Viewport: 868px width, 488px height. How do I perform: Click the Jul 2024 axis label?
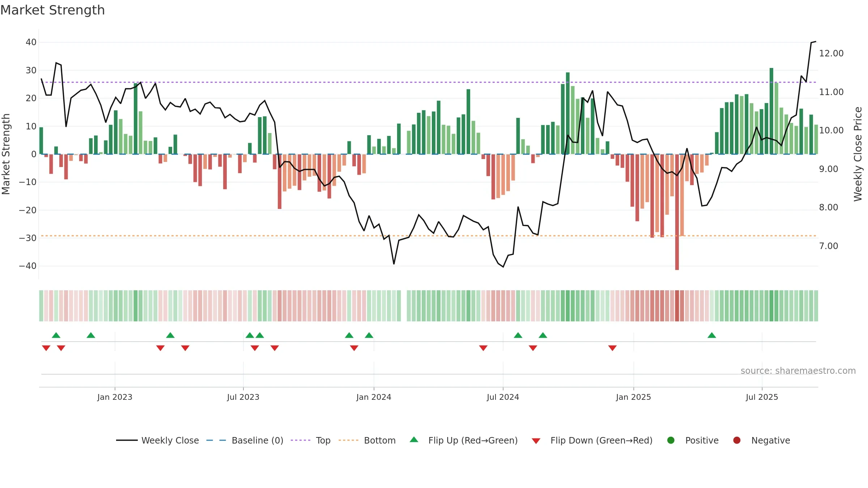click(503, 397)
